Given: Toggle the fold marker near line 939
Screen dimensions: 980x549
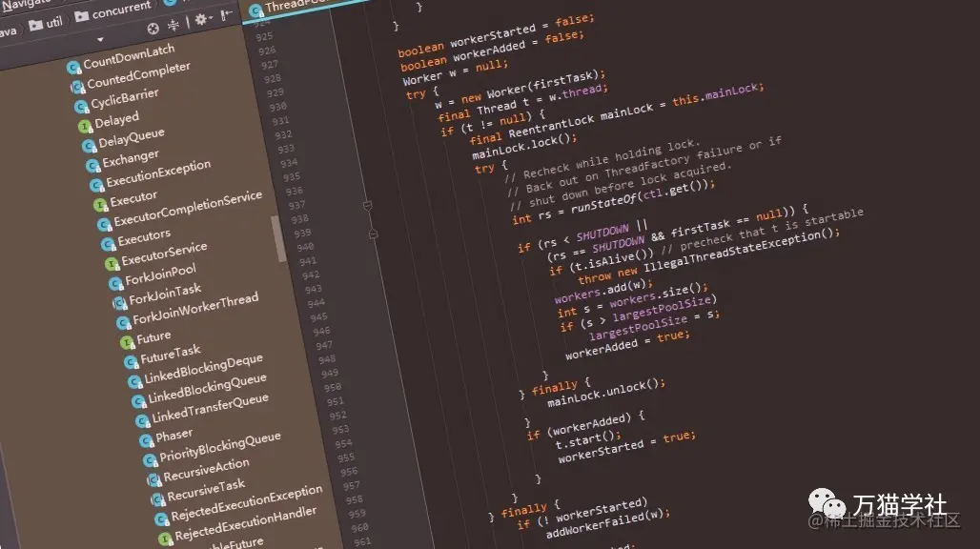Looking at the screenshot, I should [x=373, y=234].
